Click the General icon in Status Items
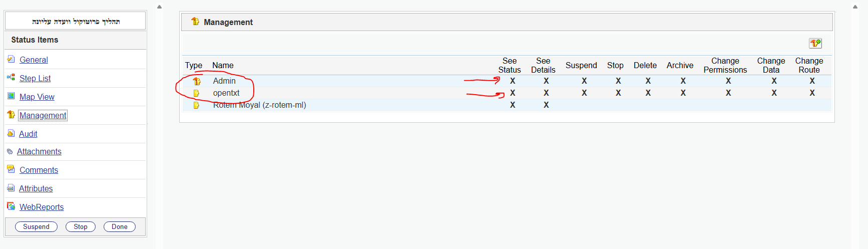The width and height of the screenshot is (868, 249). tap(11, 59)
